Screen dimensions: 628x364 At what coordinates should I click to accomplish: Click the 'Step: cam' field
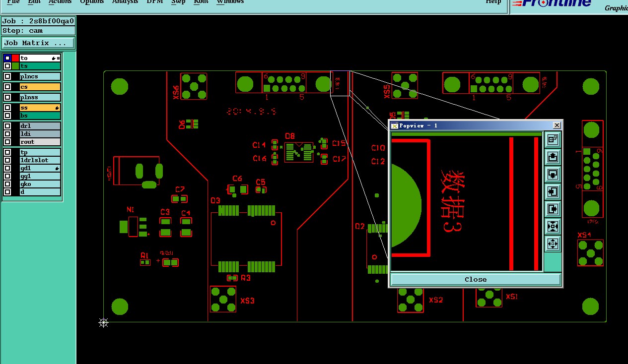click(38, 31)
